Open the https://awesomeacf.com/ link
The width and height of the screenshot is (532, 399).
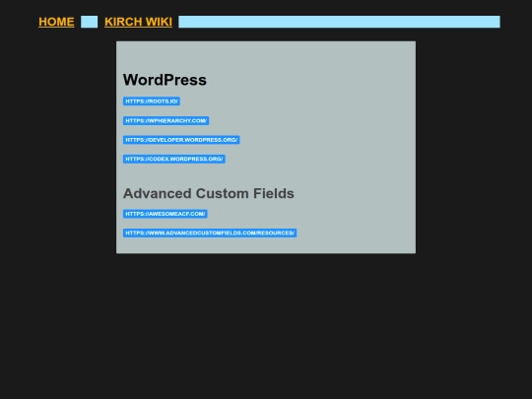pyautogui.click(x=166, y=214)
